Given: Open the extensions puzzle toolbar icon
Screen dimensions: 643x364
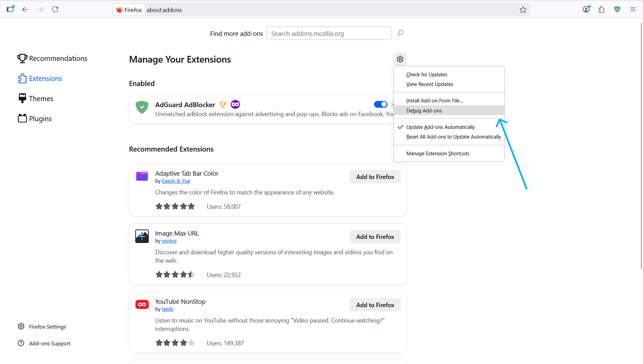Looking at the screenshot, I should pyautogui.click(x=601, y=10).
